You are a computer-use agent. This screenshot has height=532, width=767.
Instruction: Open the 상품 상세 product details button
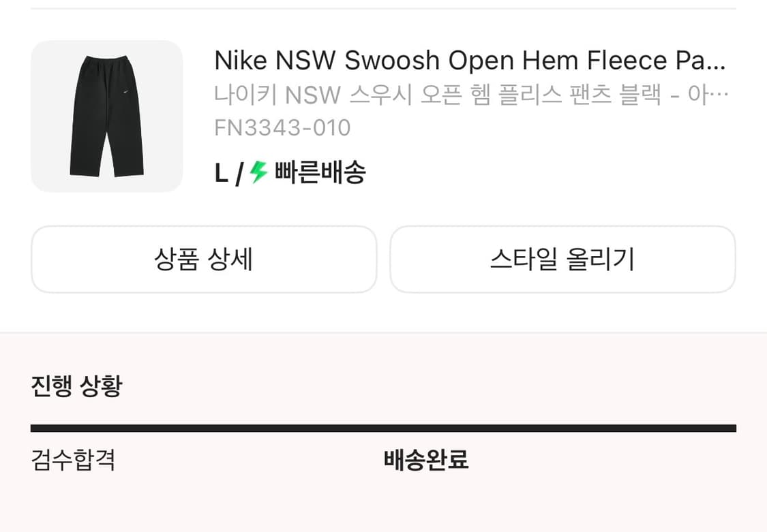point(204,260)
